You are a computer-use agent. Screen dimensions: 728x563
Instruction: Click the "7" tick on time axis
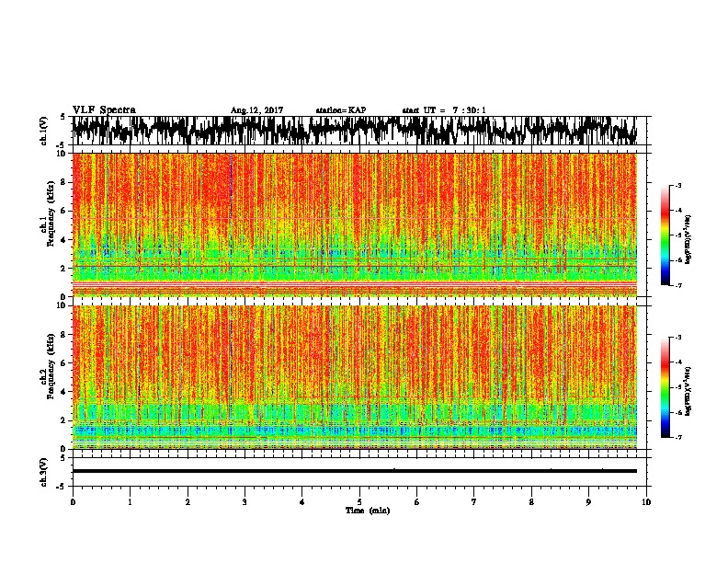[474, 502]
